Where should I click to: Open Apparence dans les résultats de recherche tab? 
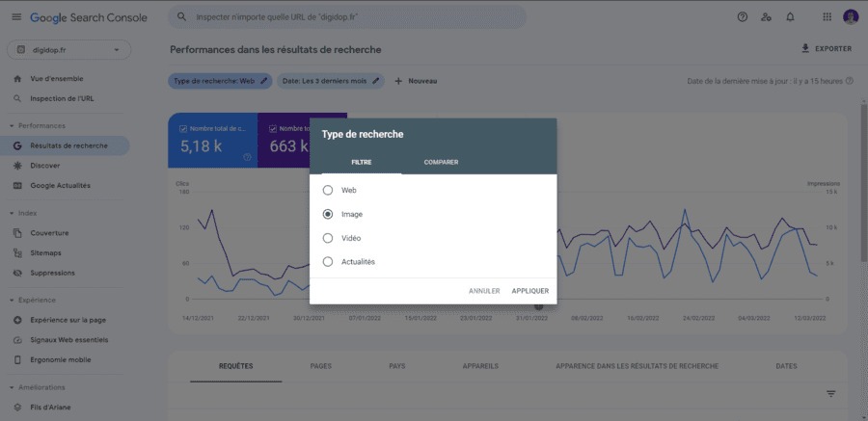click(637, 366)
